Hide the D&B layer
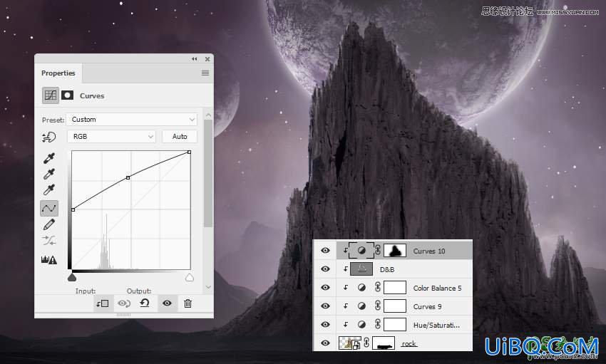606x364 pixels. point(325,269)
